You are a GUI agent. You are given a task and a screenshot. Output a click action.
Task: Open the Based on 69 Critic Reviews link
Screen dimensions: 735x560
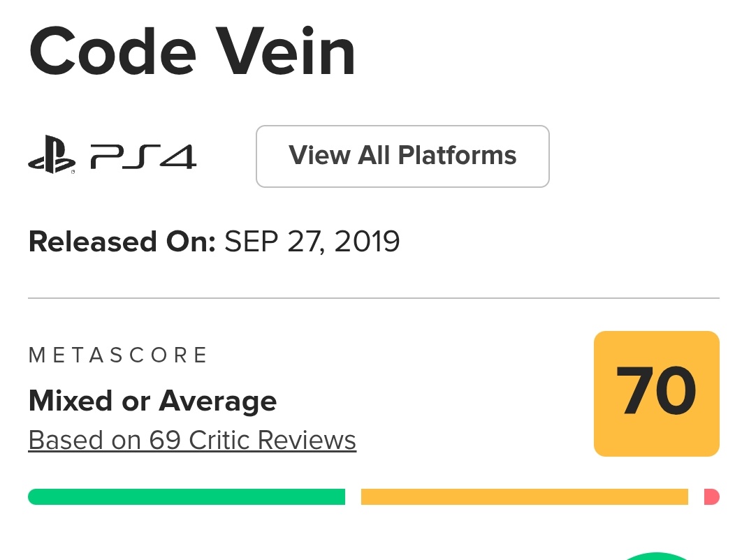click(x=192, y=441)
